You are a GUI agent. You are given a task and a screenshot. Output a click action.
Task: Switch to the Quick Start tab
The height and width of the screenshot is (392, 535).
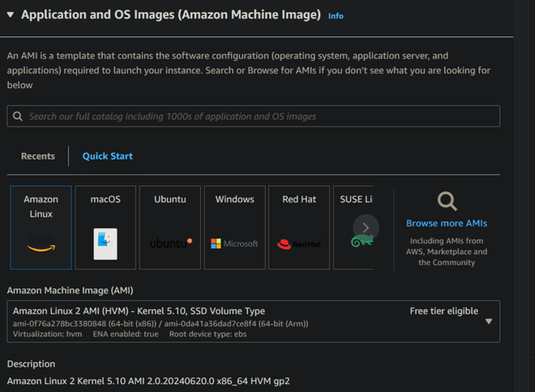tap(107, 156)
